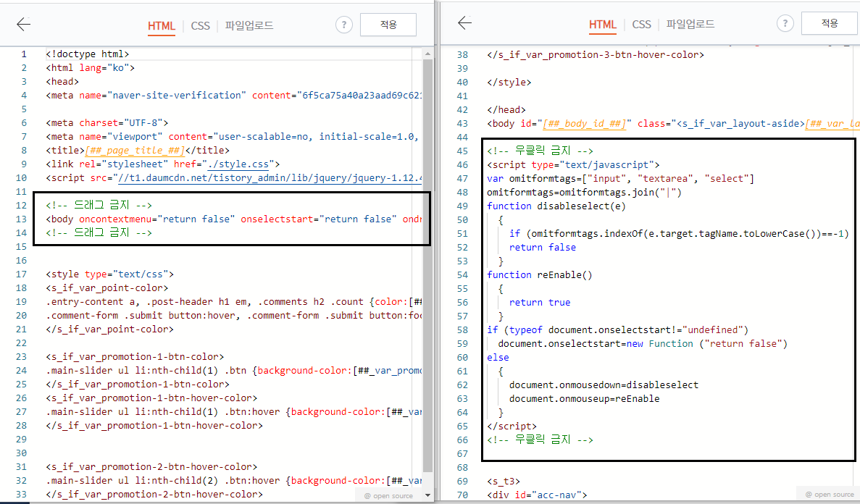860x504 pixels.
Task: Click document.onselectstart=new Function line
Action: (x=643, y=343)
